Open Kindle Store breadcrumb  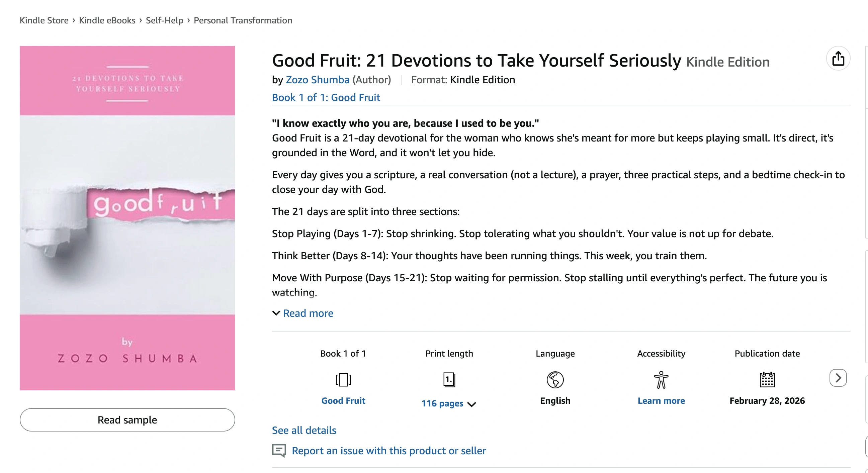coord(44,20)
